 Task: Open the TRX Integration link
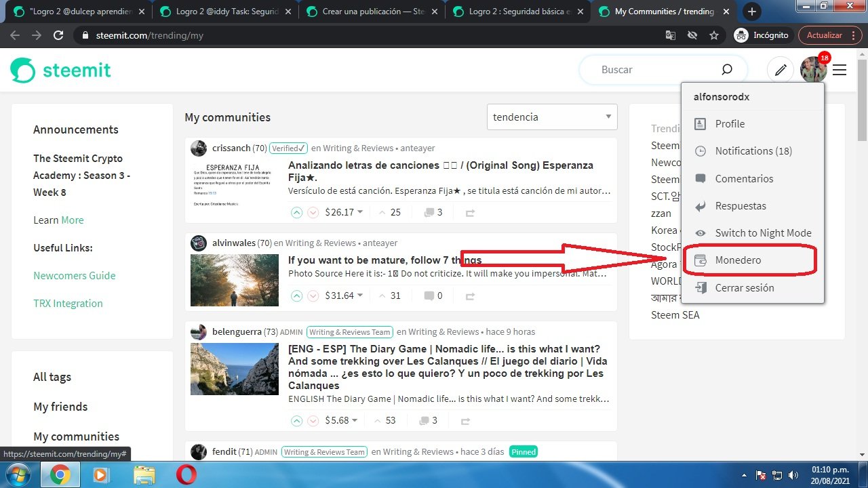tap(68, 304)
